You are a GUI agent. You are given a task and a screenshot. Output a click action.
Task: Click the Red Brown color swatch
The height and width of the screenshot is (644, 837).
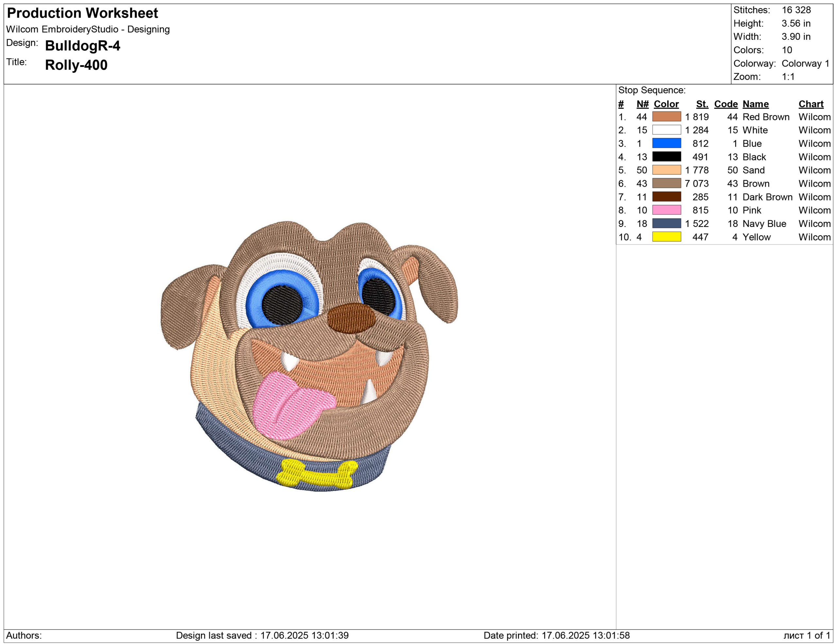[x=666, y=116]
